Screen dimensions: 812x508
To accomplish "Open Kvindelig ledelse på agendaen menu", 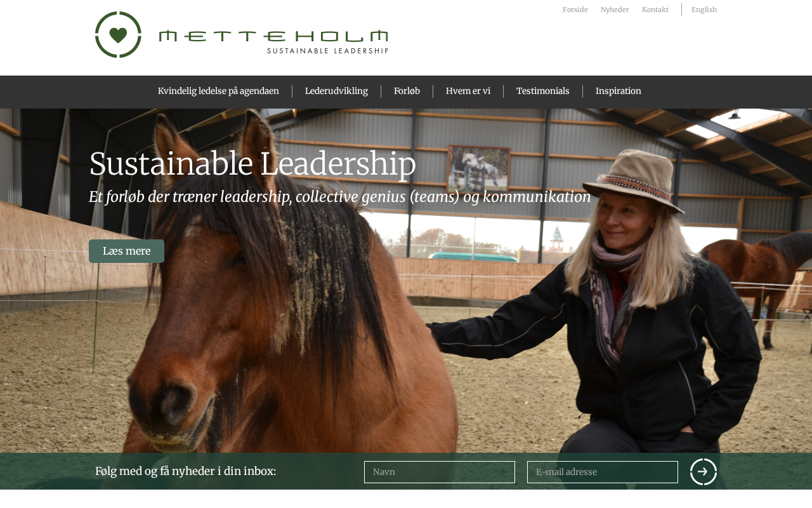I will tap(218, 91).
